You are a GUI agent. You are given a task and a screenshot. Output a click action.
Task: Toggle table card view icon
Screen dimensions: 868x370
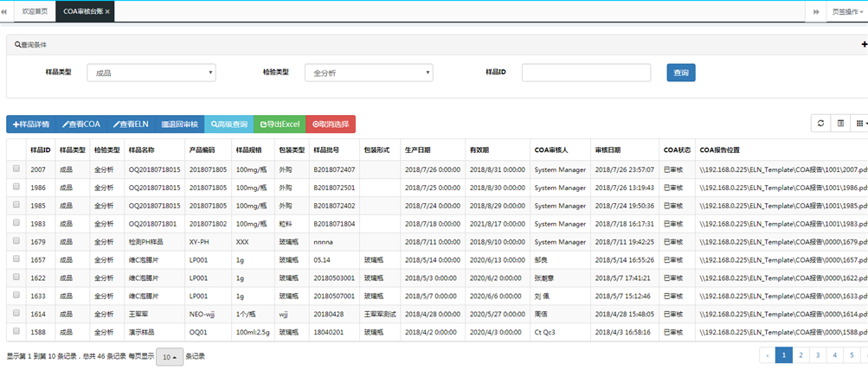[840, 124]
